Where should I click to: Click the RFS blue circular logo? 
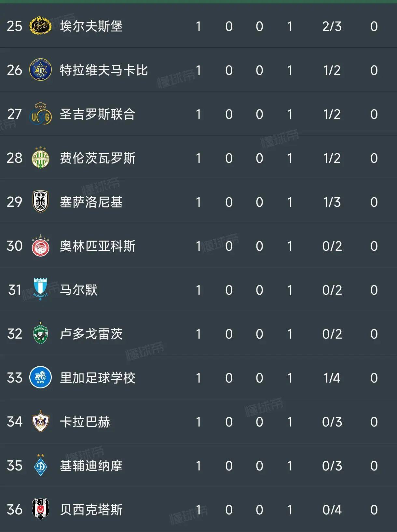point(40,378)
